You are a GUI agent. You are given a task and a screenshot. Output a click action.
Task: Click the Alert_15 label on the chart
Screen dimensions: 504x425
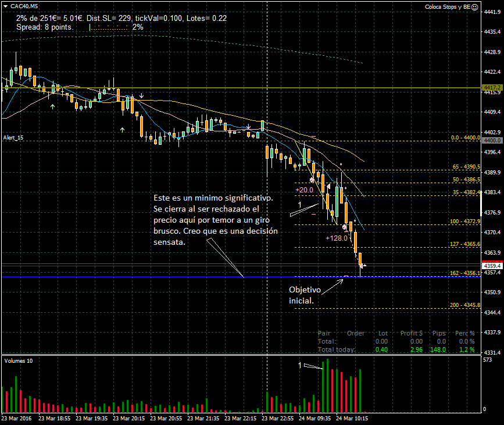coord(13,138)
